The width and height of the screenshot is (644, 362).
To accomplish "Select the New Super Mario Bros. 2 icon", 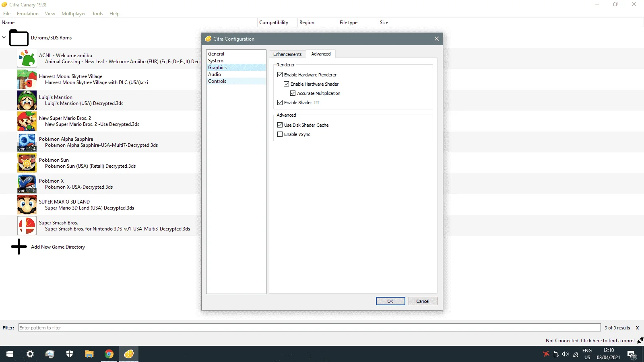I will [x=27, y=121].
